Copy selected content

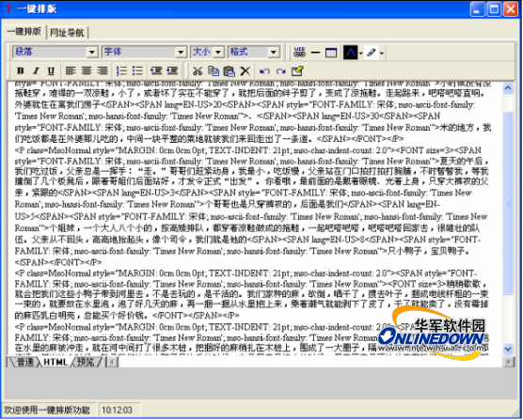pos(214,70)
